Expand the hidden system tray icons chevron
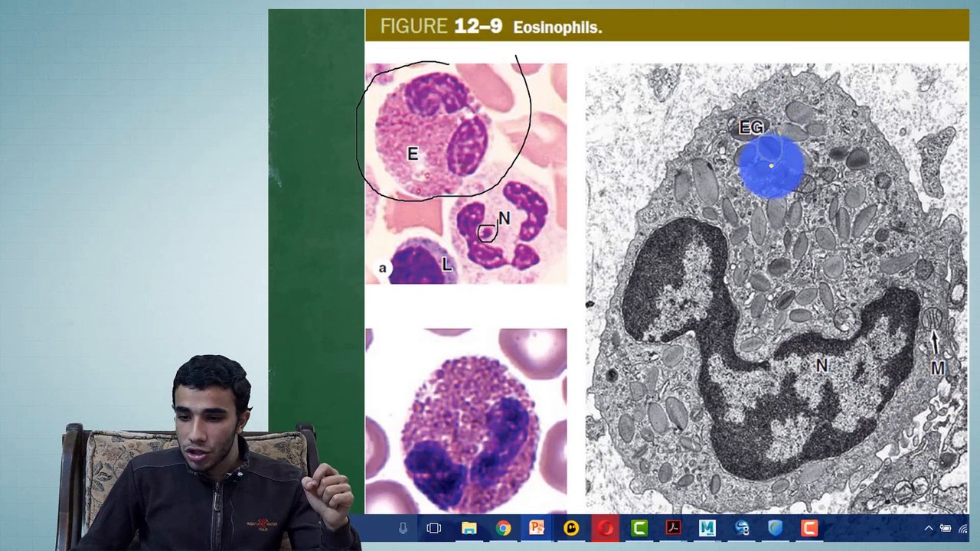 (x=929, y=528)
